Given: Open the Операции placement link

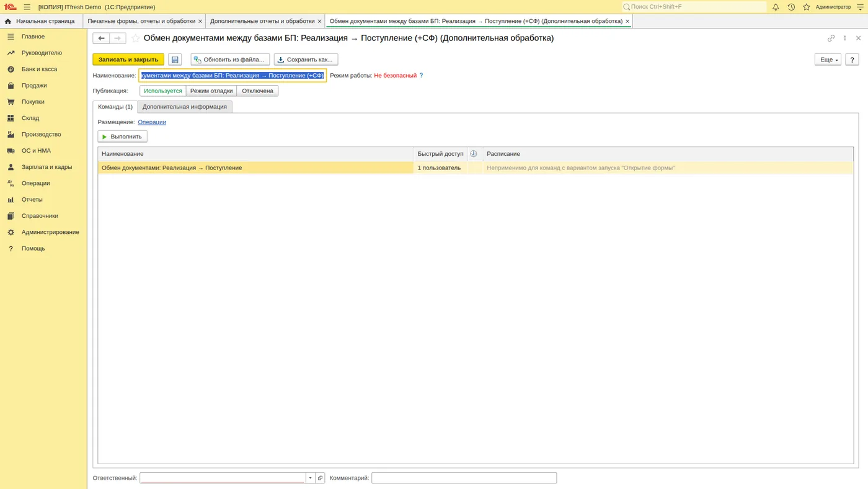Looking at the screenshot, I should tap(152, 122).
